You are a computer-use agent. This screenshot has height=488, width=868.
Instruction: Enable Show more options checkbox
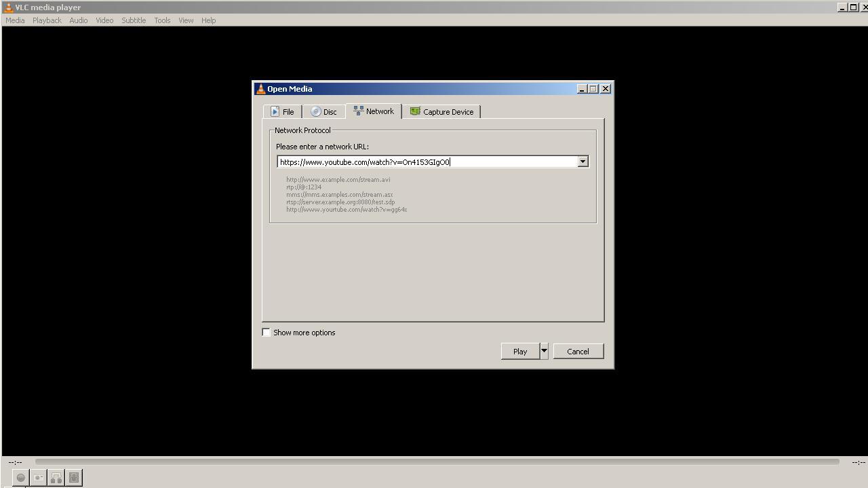tap(267, 333)
